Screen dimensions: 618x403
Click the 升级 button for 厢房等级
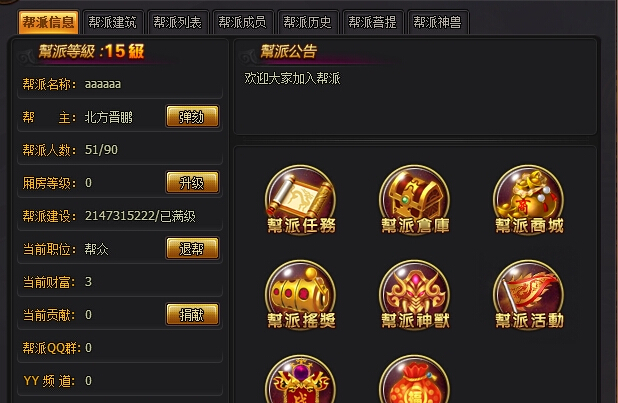(192, 182)
